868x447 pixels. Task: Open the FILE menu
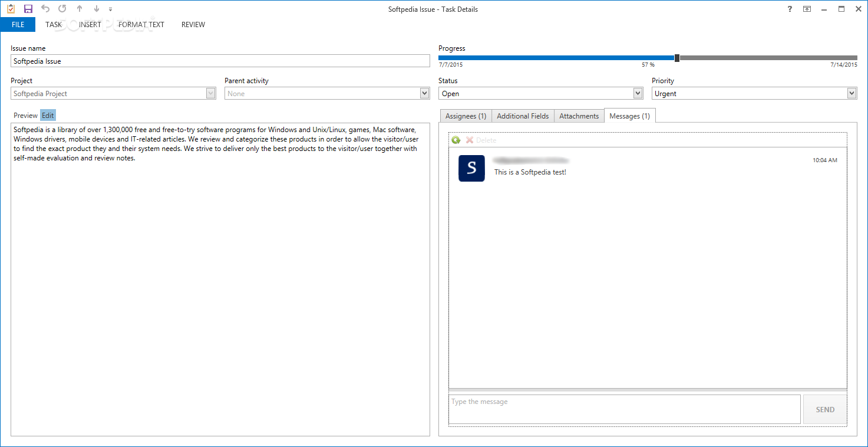click(18, 25)
